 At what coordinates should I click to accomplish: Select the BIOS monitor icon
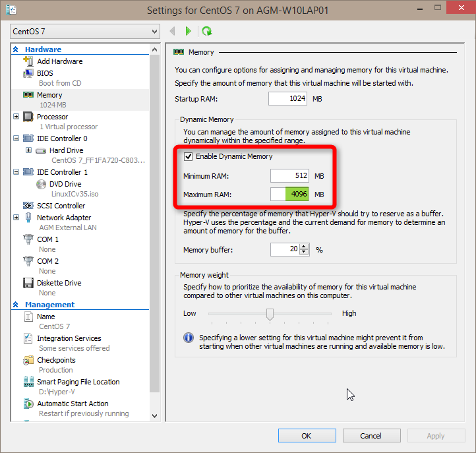tap(28, 73)
